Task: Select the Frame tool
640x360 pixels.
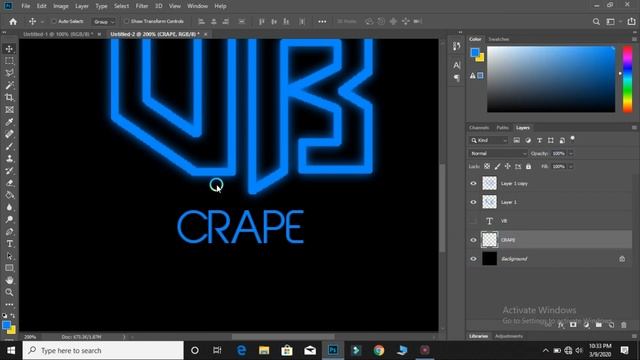Action: point(9,110)
